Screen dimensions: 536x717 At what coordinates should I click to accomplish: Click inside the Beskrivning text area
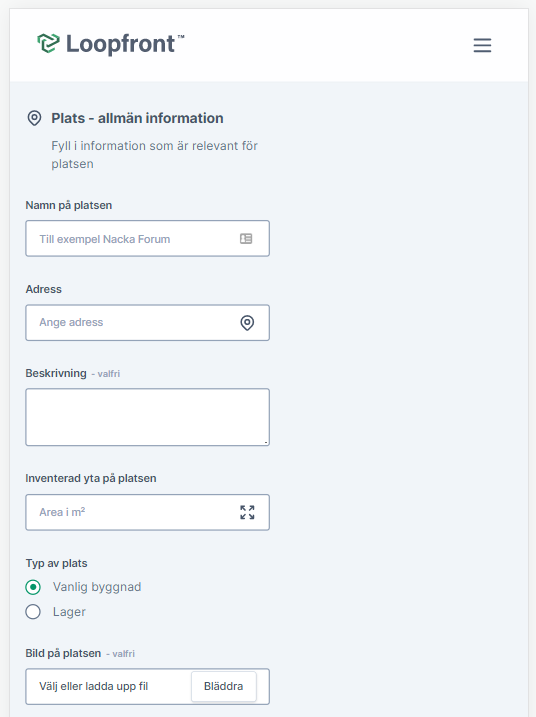147,417
